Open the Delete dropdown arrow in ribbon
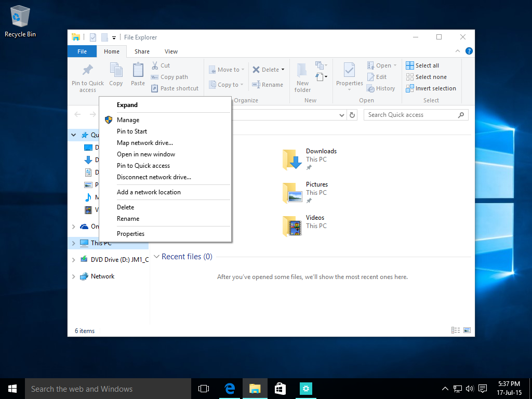 (x=283, y=70)
